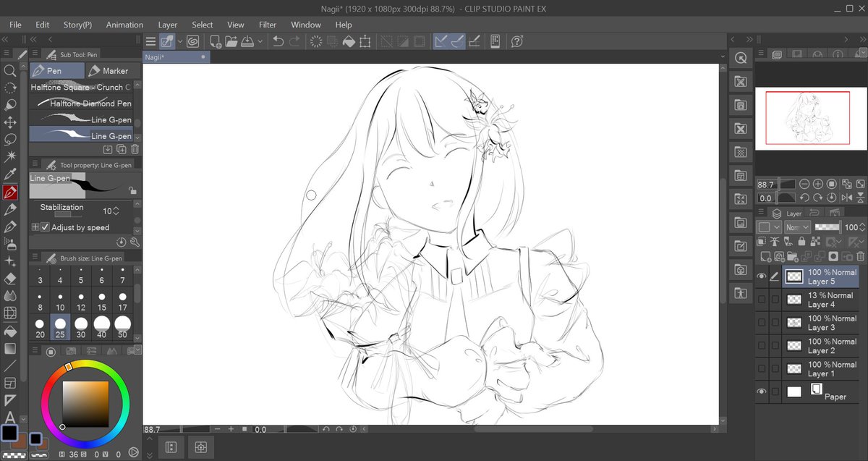
Task: Click the Nagii* canvas tab
Action: click(176, 57)
